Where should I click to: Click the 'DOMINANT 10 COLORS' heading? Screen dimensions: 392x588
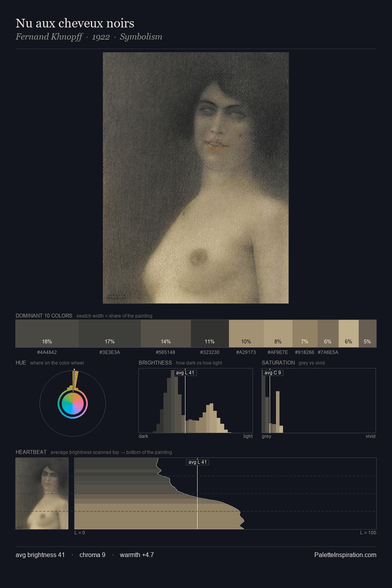(44, 316)
